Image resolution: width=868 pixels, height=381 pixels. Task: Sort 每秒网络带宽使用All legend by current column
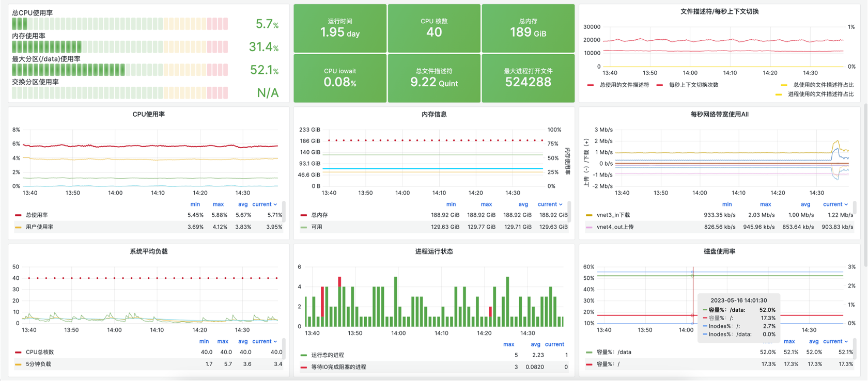click(x=835, y=204)
